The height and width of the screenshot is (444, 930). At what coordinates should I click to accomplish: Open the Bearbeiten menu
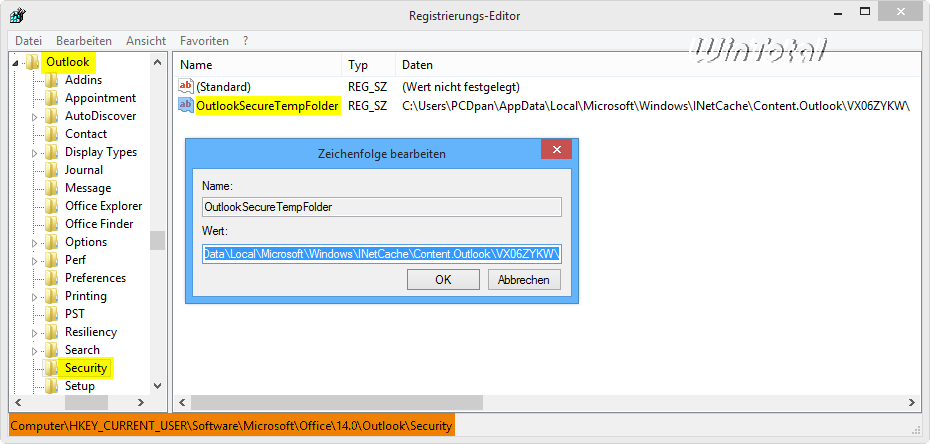(x=84, y=41)
